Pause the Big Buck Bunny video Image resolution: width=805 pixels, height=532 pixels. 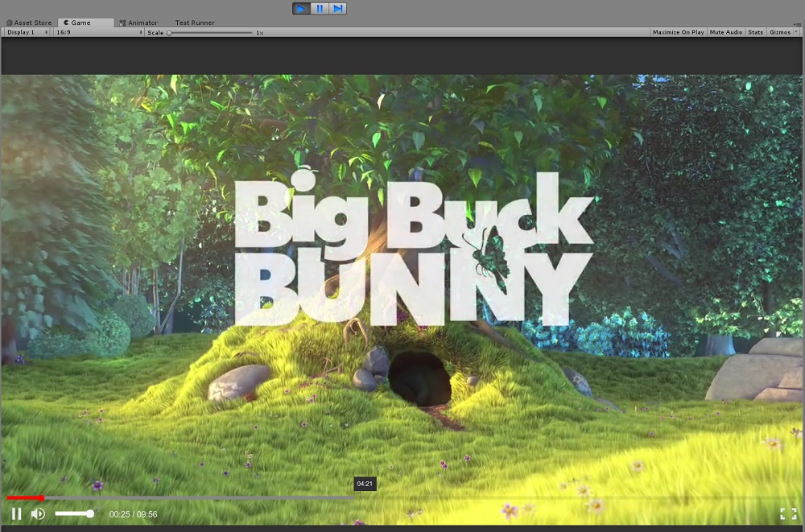16,513
